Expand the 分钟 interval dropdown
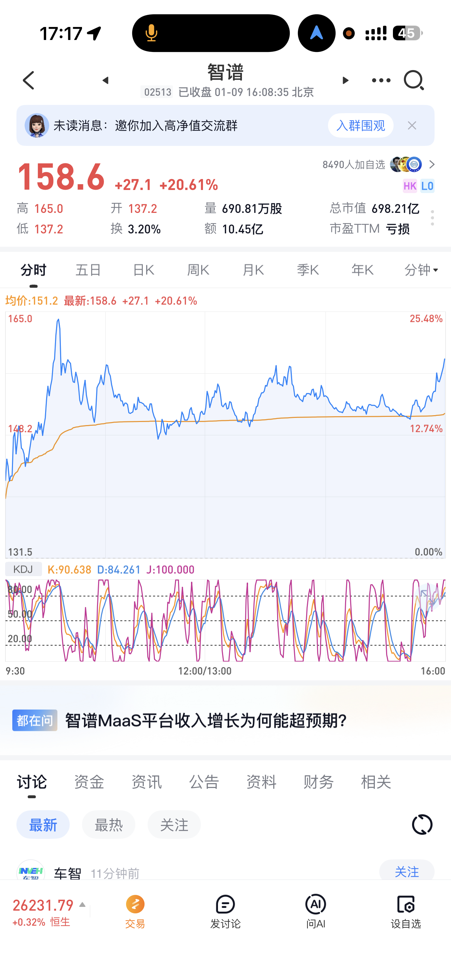451x980 pixels. pyautogui.click(x=421, y=270)
